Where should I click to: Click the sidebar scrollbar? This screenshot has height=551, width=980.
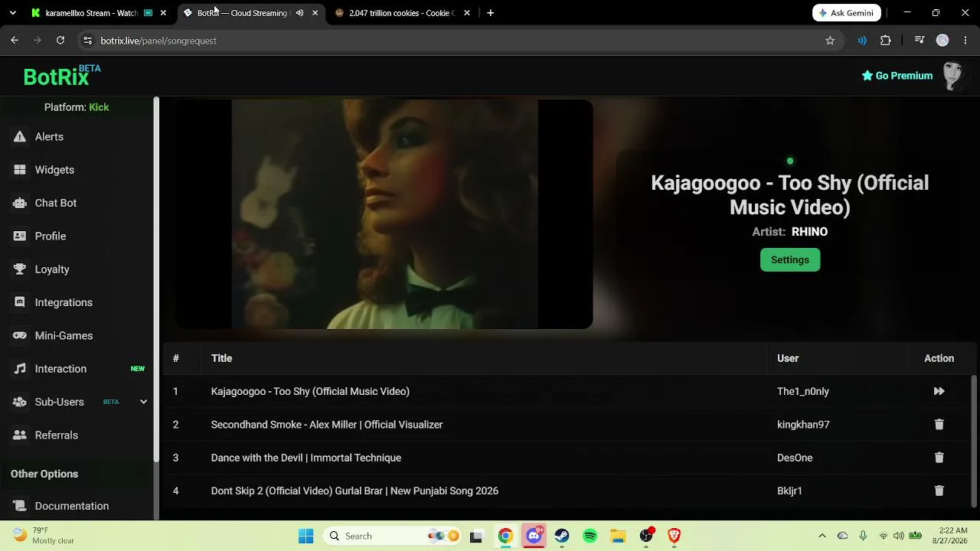click(156, 279)
